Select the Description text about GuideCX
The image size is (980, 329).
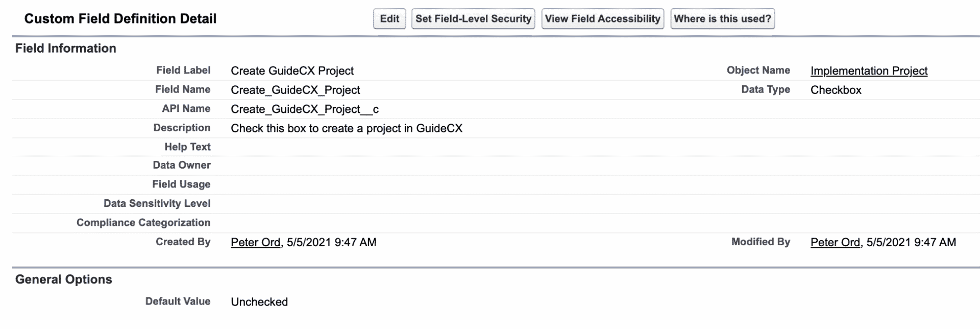point(347,128)
